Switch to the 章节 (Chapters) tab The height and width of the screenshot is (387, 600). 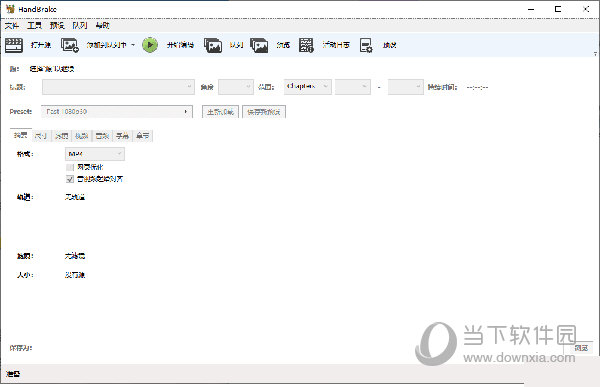click(x=142, y=136)
